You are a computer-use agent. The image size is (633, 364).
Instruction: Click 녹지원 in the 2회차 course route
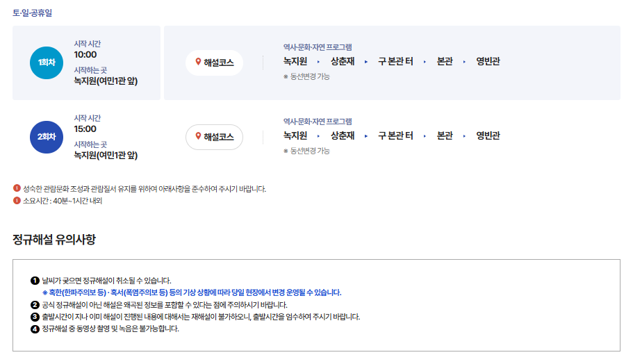click(295, 135)
